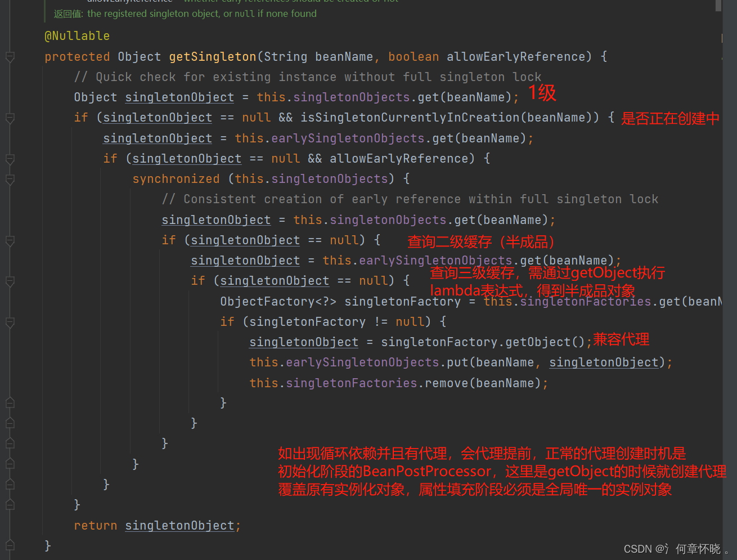
Task: Click 'singletonFactory' in the '!= null' condition
Action: point(308,322)
